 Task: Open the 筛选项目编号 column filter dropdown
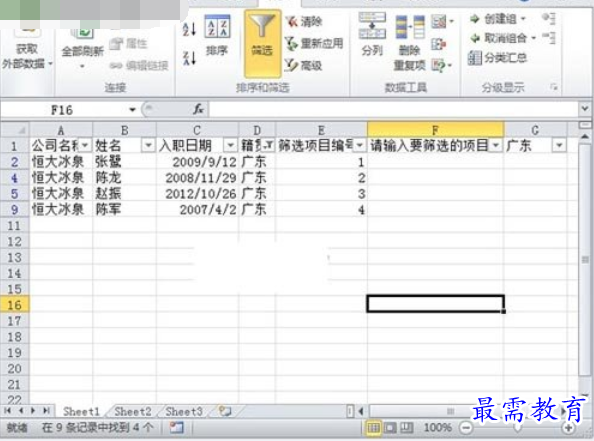click(360, 145)
